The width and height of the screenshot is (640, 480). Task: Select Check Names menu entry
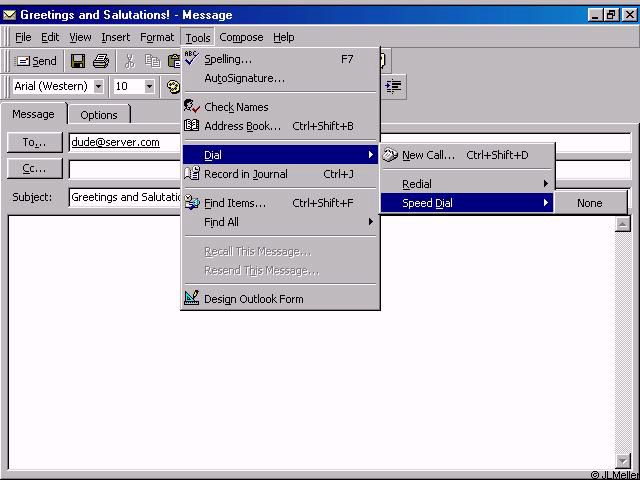[x=280, y=107]
